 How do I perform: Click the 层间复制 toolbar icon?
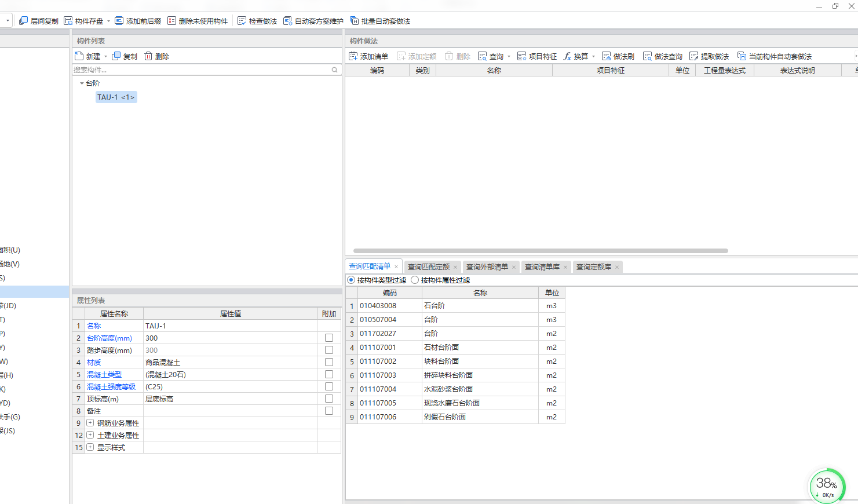pos(24,21)
